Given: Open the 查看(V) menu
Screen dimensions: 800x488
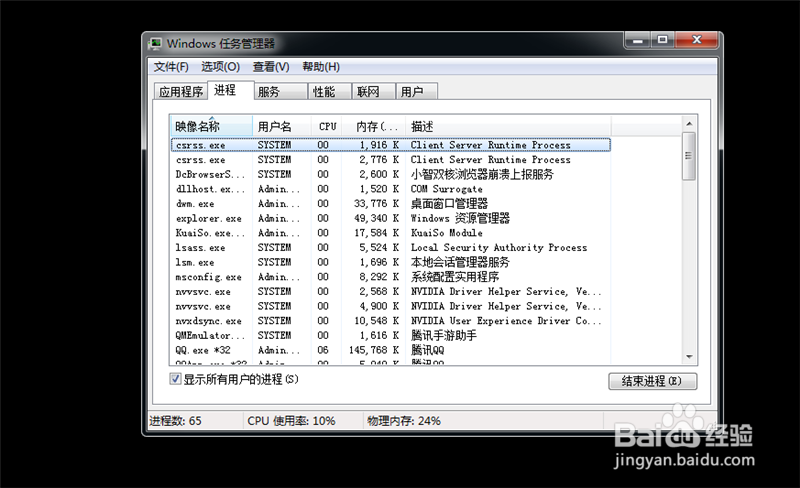Looking at the screenshot, I should click(271, 67).
